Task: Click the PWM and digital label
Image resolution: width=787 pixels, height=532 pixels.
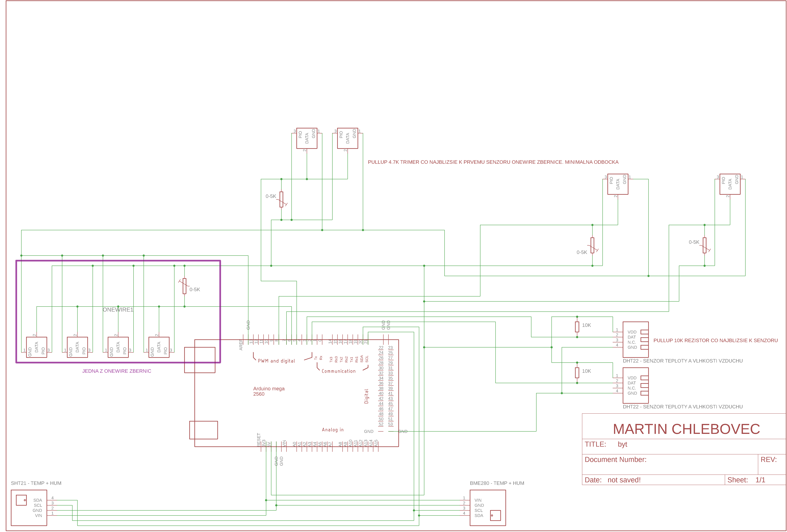Action: (276, 361)
